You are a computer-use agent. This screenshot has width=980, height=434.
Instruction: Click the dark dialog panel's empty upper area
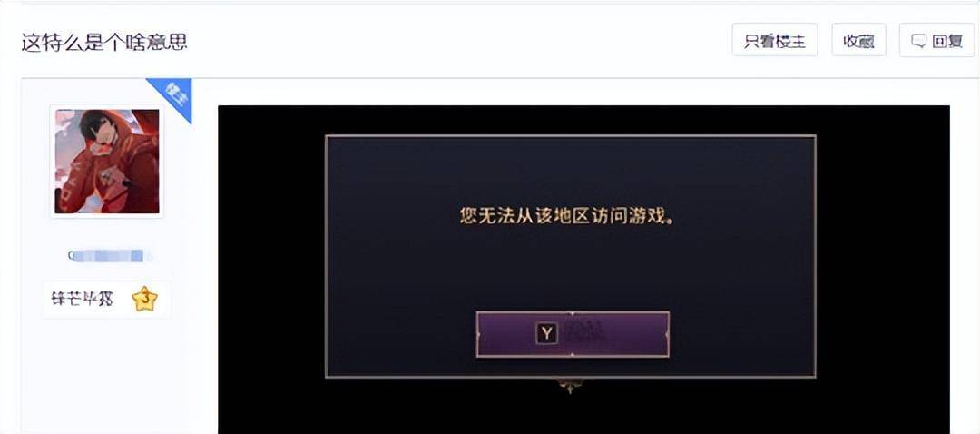pyautogui.click(x=570, y=169)
